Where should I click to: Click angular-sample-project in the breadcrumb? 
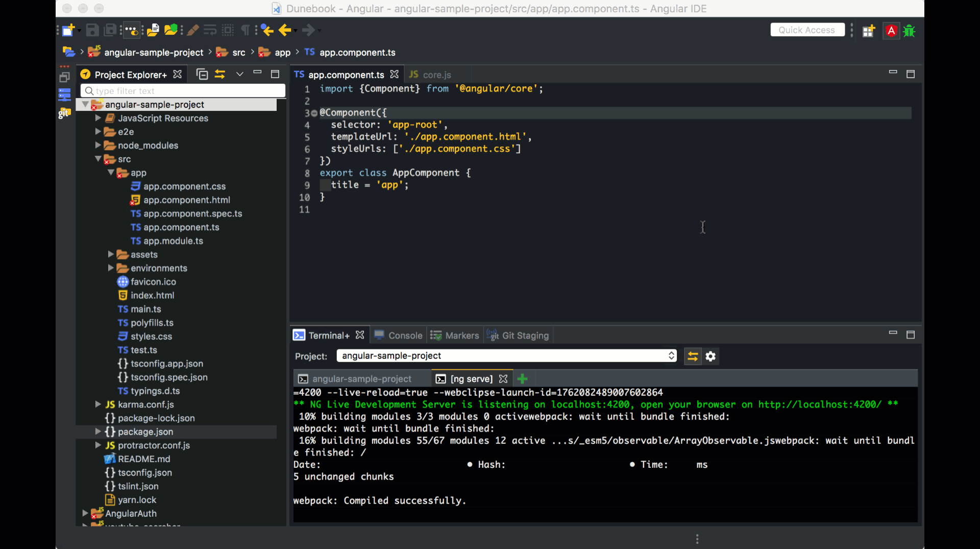click(x=154, y=53)
